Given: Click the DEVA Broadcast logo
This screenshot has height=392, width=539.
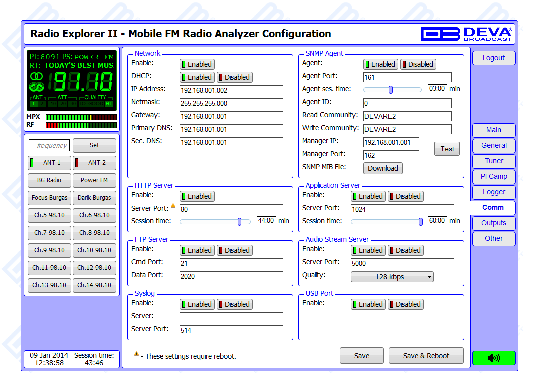Looking at the screenshot, I should click(x=466, y=34).
